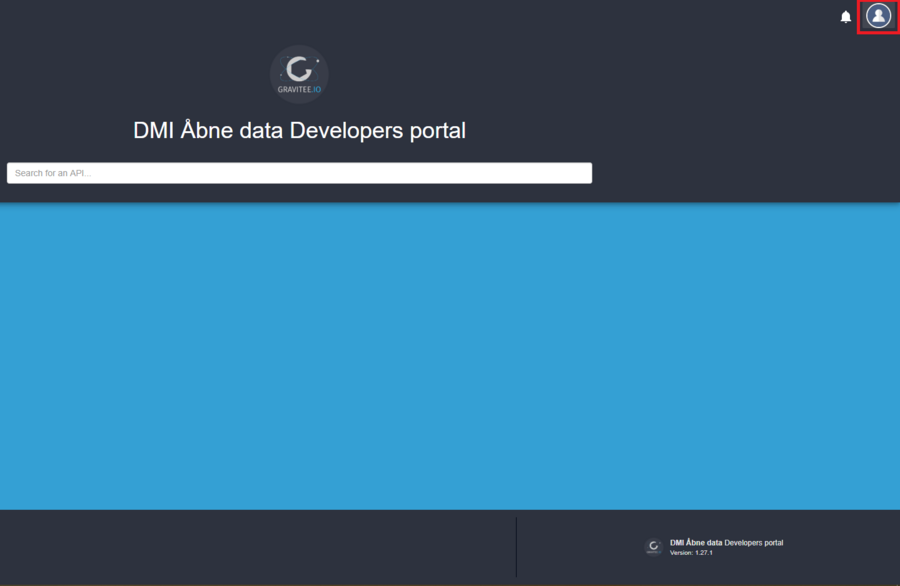
Task: Open the notifications bell icon
Action: (x=846, y=17)
